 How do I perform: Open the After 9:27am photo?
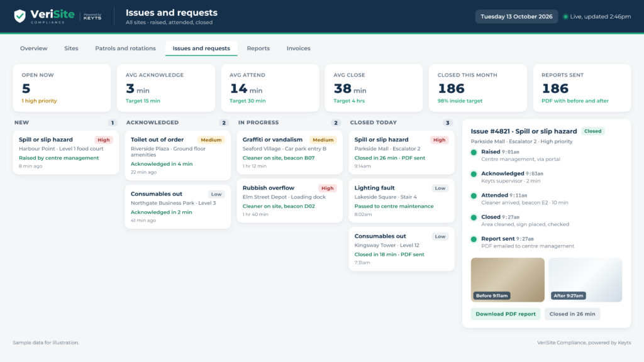[586, 280]
